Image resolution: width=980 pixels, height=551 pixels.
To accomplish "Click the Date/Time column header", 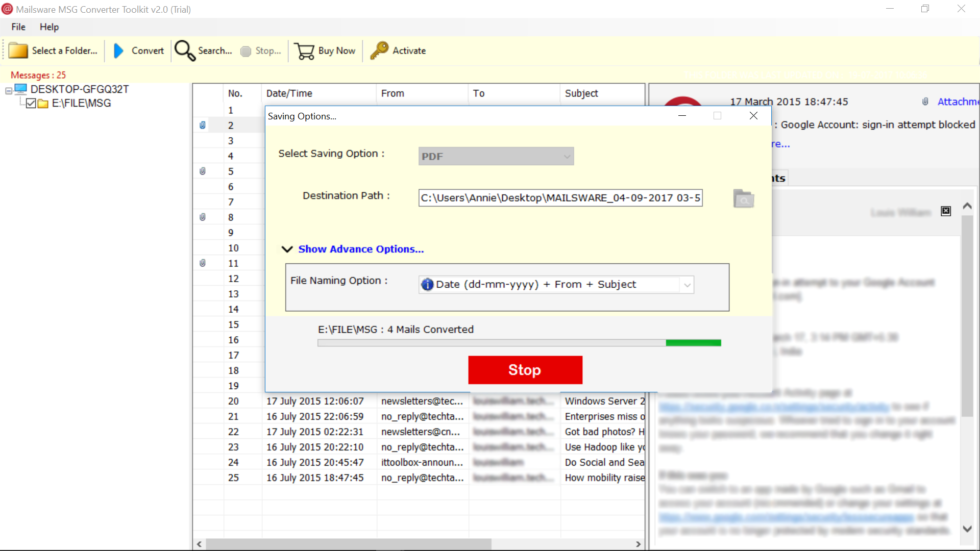I will 319,93.
